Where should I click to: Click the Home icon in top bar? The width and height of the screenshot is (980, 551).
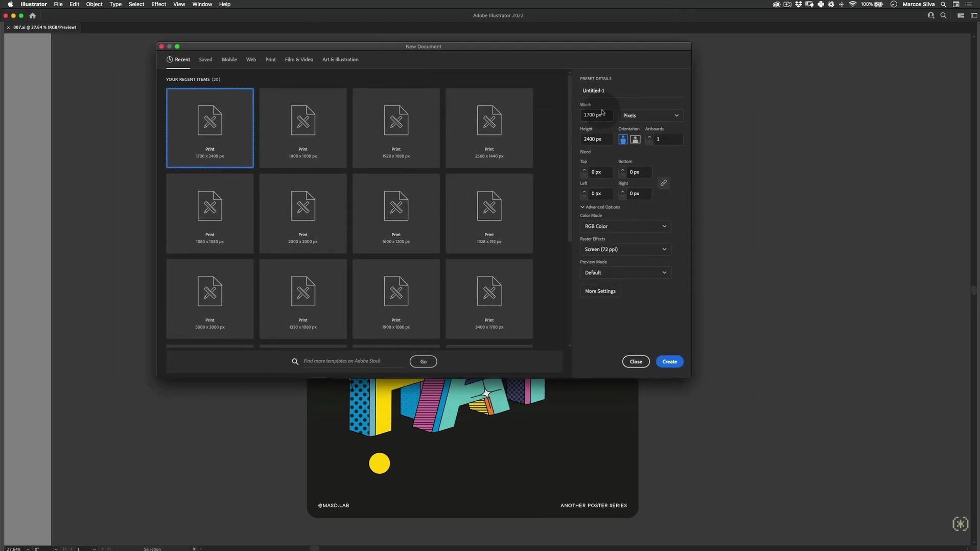pyautogui.click(x=33, y=16)
